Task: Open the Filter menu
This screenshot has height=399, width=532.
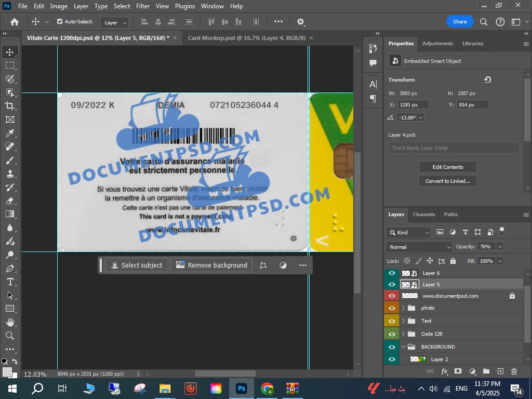Action: [143, 6]
